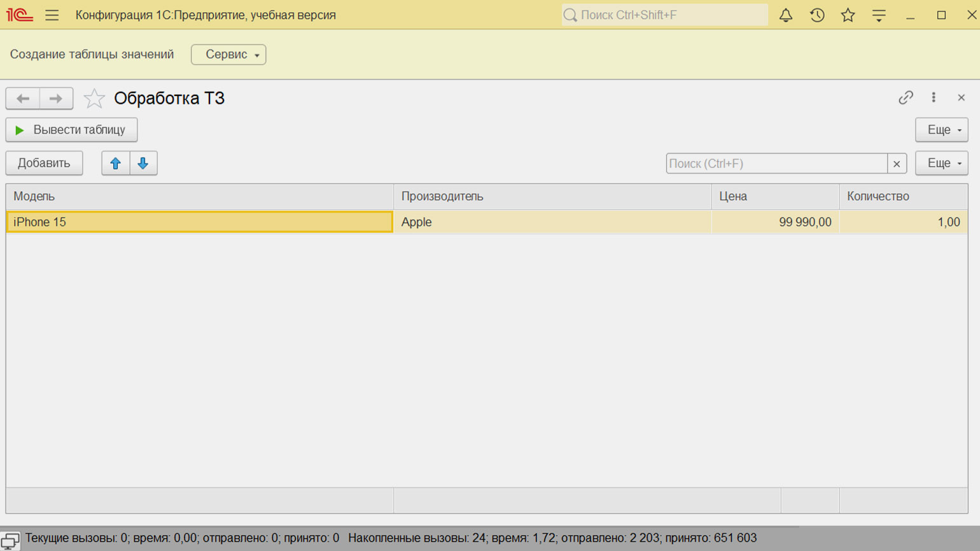Close the Обработка ТЗ form
Image resolution: width=980 pixels, height=551 pixels.
tap(961, 97)
